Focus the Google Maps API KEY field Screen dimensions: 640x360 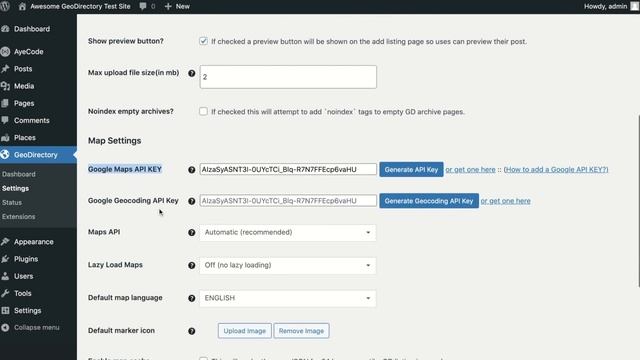[x=288, y=169]
